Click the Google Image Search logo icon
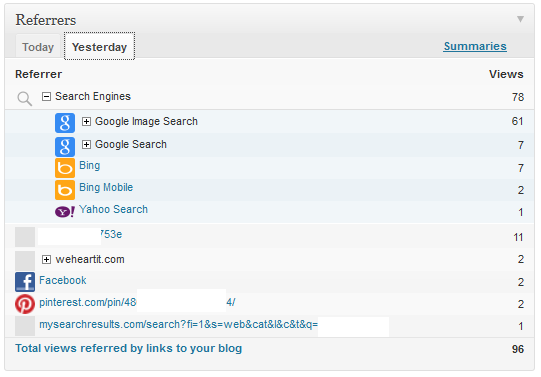Image resolution: width=541 pixels, height=377 pixels. coord(65,123)
